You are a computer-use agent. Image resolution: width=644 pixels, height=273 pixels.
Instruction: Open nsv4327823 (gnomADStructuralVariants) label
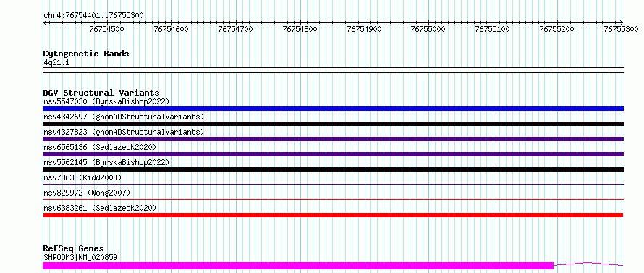124,132
